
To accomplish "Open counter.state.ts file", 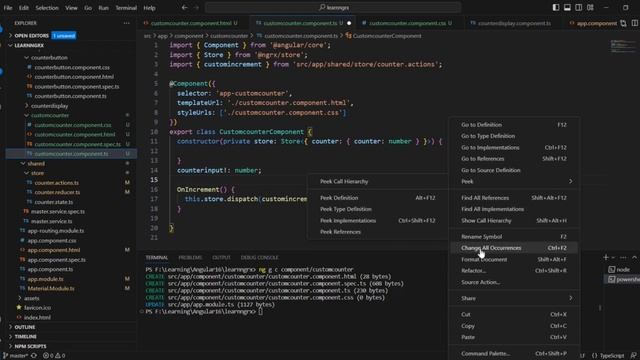I will click(x=53, y=202).
